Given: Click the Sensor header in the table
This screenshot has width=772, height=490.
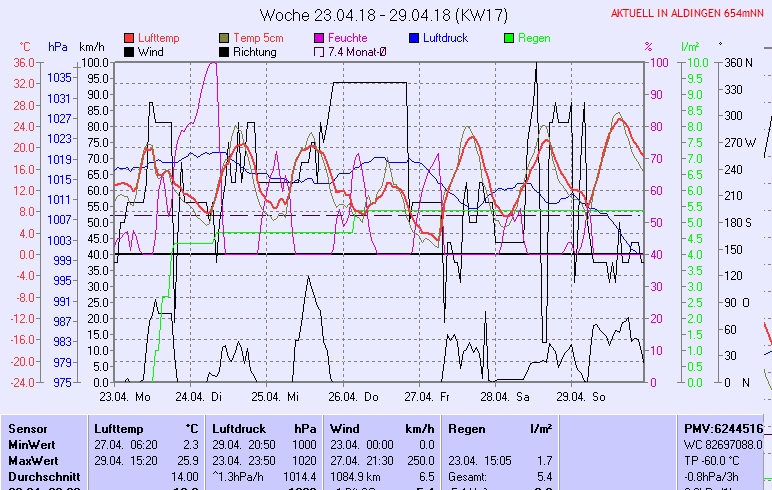Looking at the screenshot, I should (27, 428).
